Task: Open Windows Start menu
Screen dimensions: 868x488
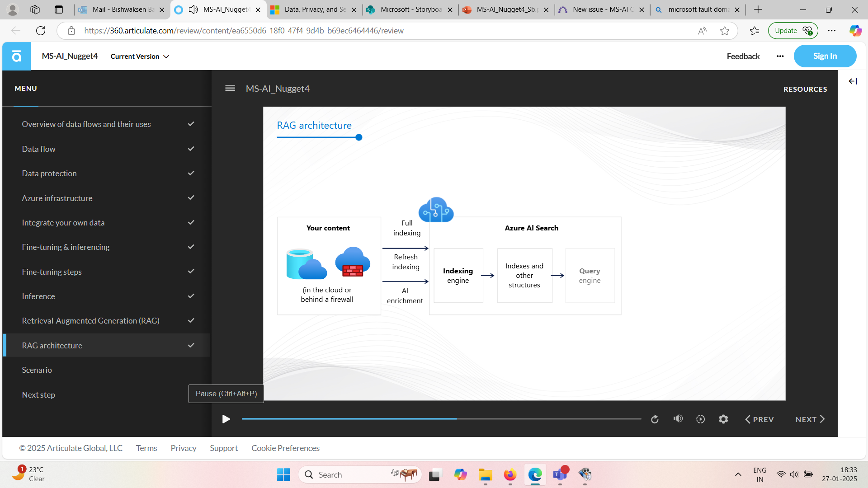Action: (x=283, y=474)
